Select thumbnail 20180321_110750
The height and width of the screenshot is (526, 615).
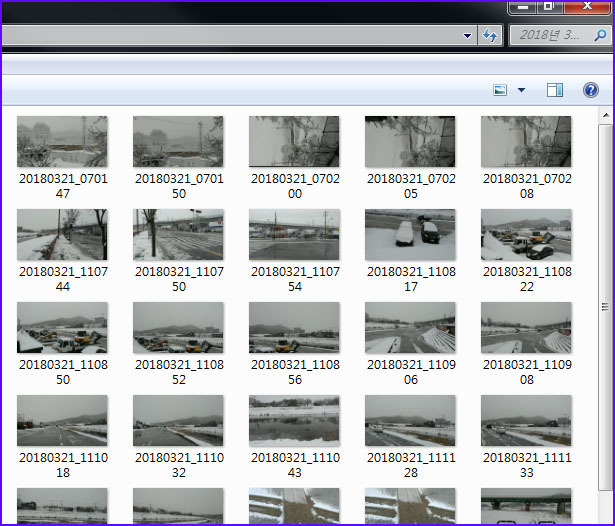coord(178,235)
